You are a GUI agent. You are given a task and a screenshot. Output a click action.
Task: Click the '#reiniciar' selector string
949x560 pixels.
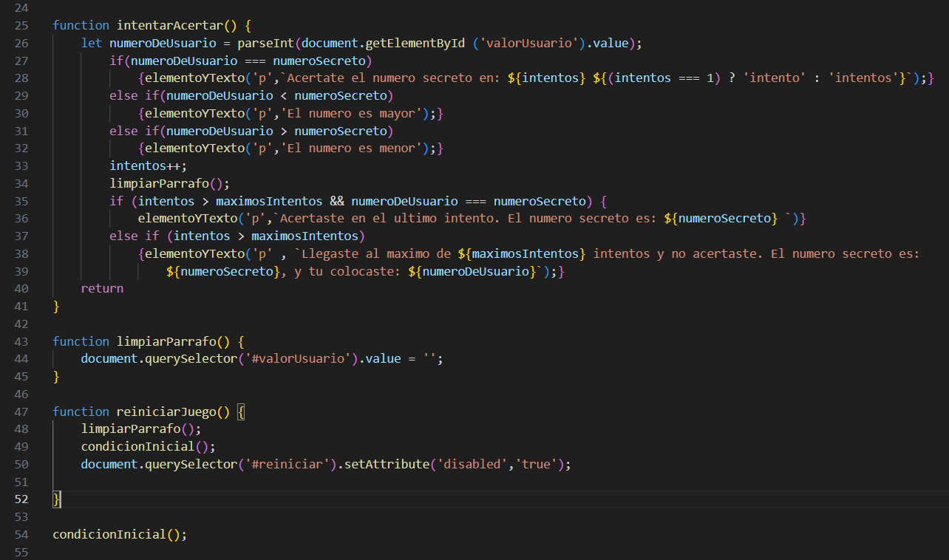pyautogui.click(x=287, y=464)
